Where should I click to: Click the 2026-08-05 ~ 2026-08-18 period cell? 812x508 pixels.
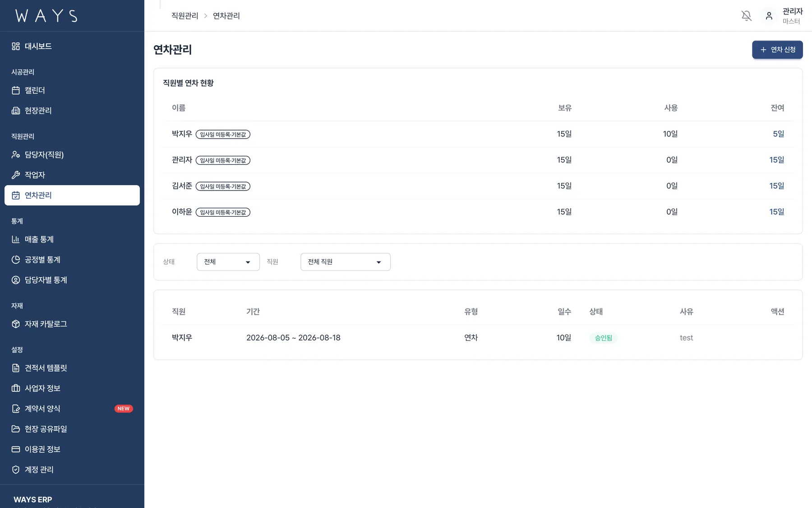coord(293,338)
